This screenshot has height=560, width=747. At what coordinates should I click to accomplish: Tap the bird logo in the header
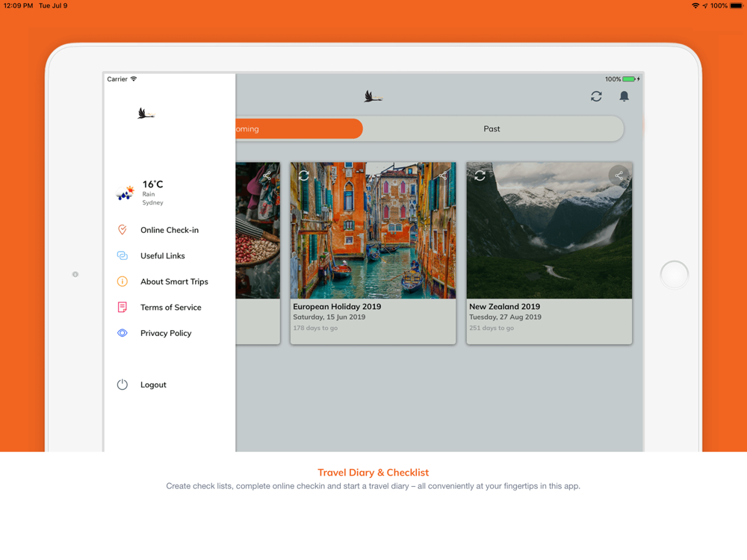pos(373,96)
